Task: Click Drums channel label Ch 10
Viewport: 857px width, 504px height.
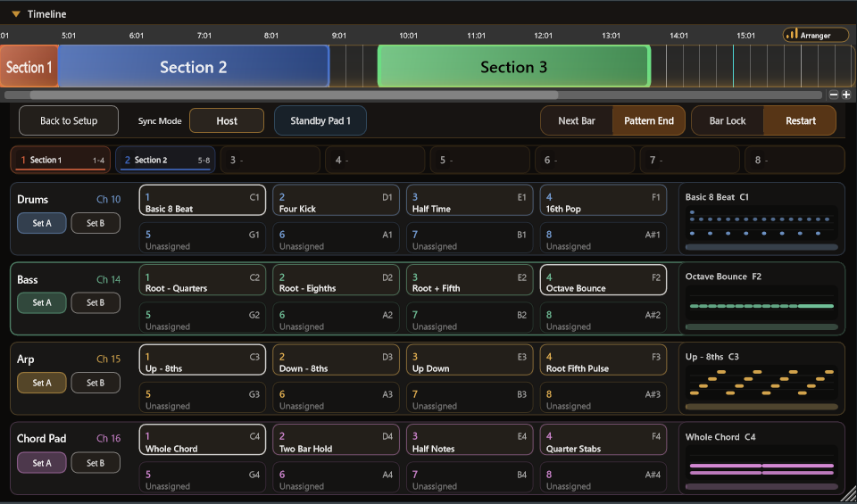Action: pyautogui.click(x=108, y=199)
